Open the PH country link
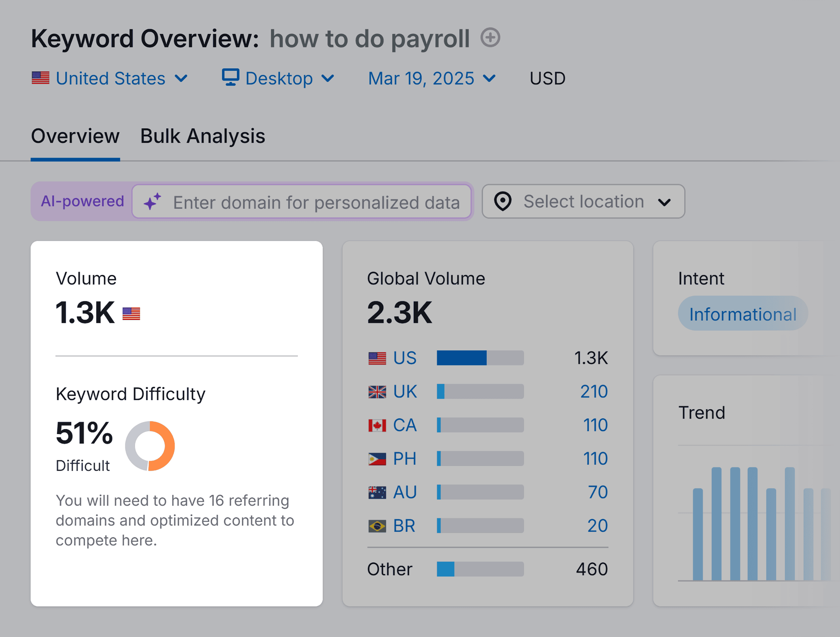This screenshot has height=637, width=840. pos(405,459)
